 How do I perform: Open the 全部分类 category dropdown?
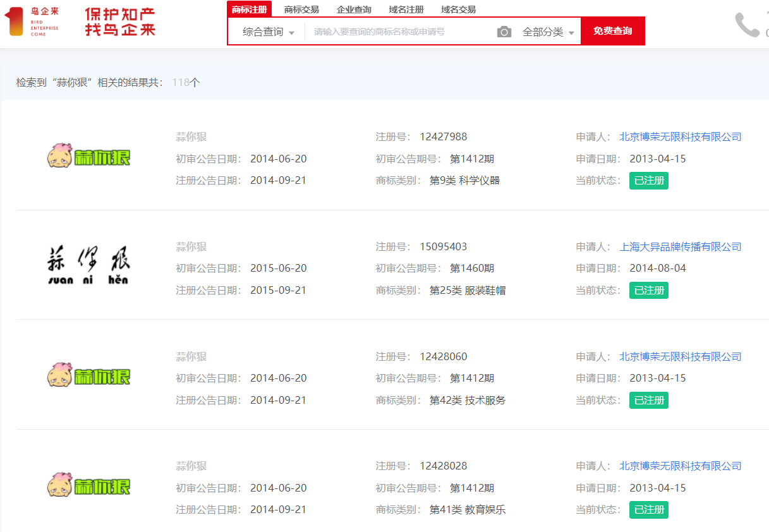[548, 32]
